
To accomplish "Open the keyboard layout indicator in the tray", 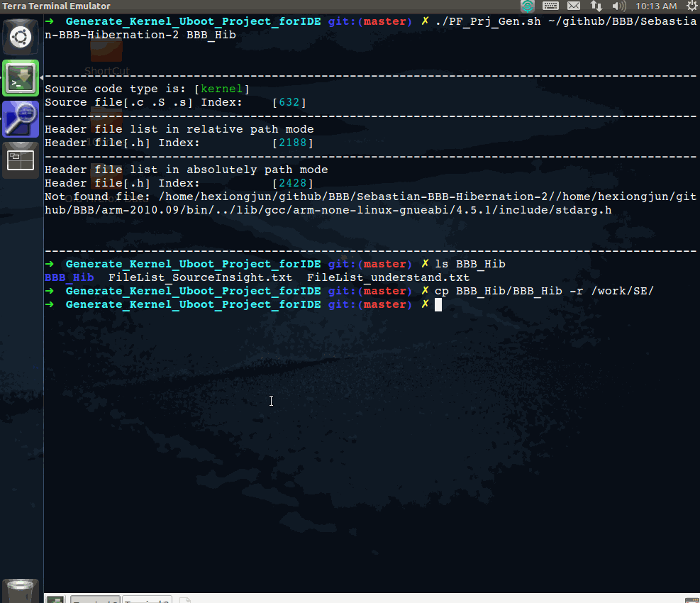I will click(x=552, y=6).
